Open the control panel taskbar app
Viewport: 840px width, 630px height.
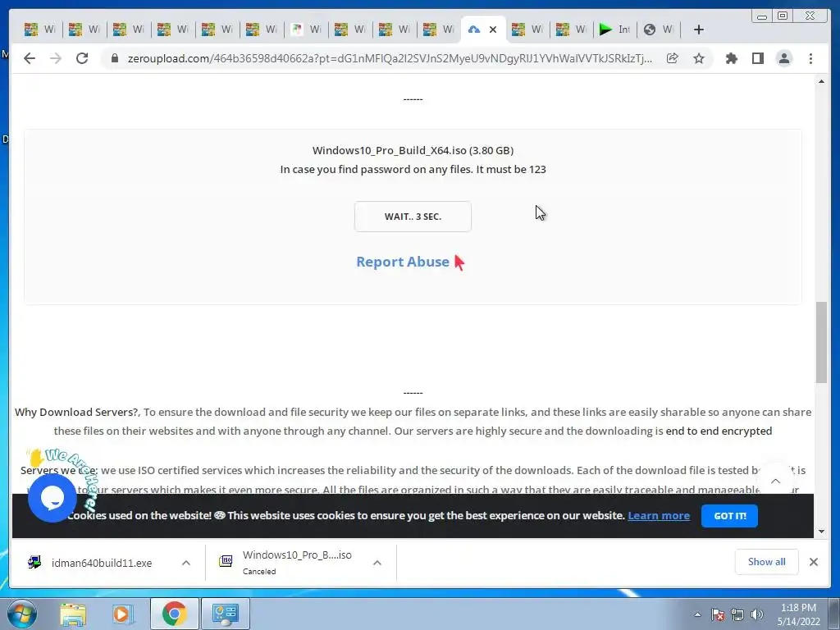(x=225, y=614)
